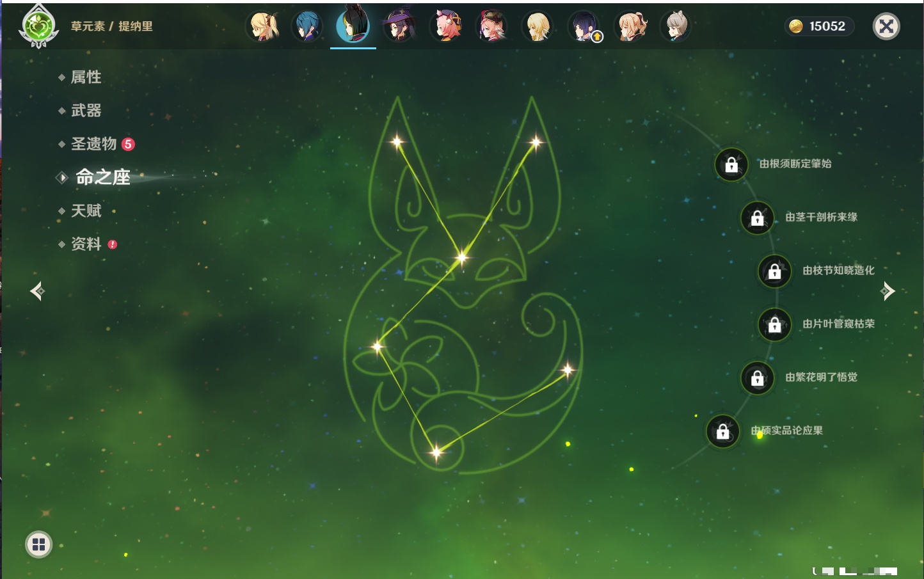Click the red alert badge beside 资料
The height and width of the screenshot is (579, 924).
coord(113,244)
